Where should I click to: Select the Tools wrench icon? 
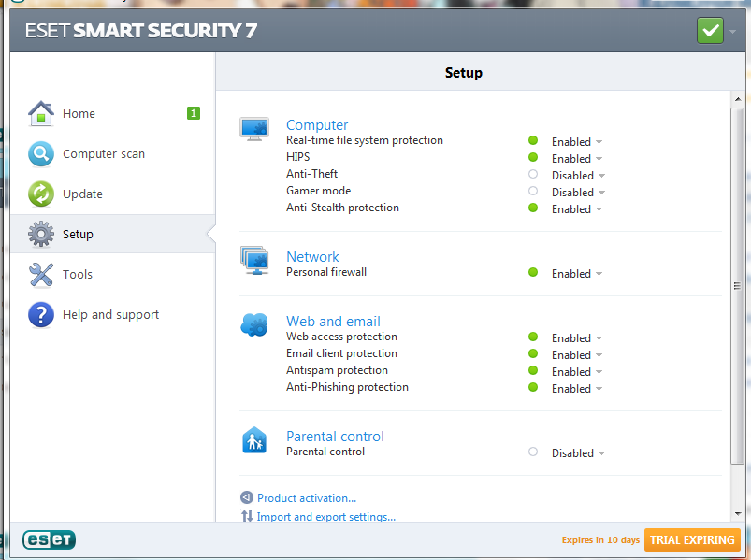(x=41, y=274)
